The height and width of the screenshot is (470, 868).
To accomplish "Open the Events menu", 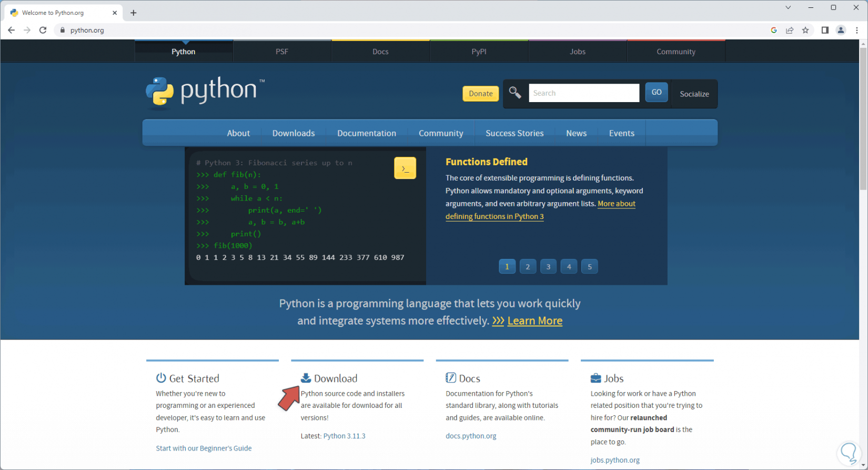I will 622,133.
